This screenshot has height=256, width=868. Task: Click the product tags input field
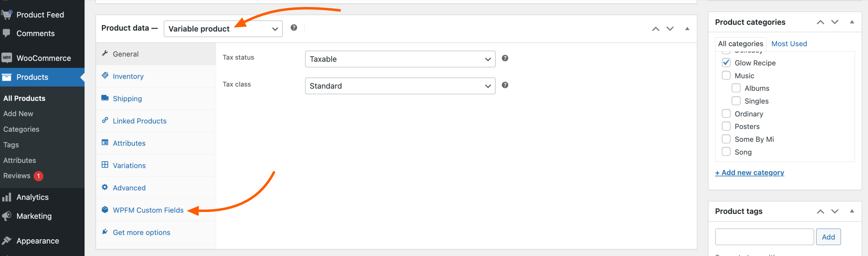pyautogui.click(x=764, y=237)
